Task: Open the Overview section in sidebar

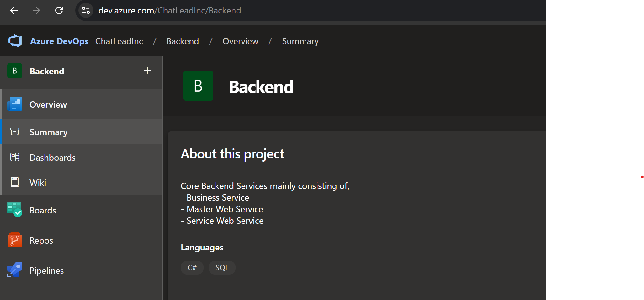Action: click(48, 104)
